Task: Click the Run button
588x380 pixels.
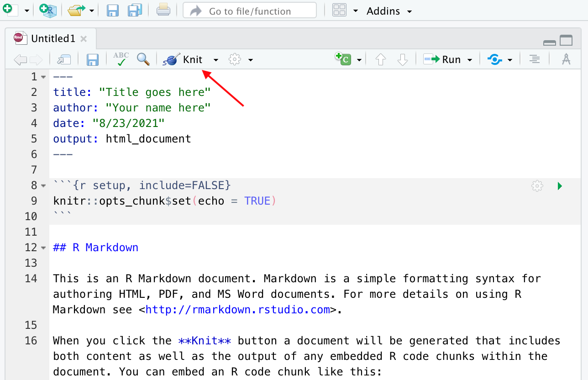Action: coord(442,59)
